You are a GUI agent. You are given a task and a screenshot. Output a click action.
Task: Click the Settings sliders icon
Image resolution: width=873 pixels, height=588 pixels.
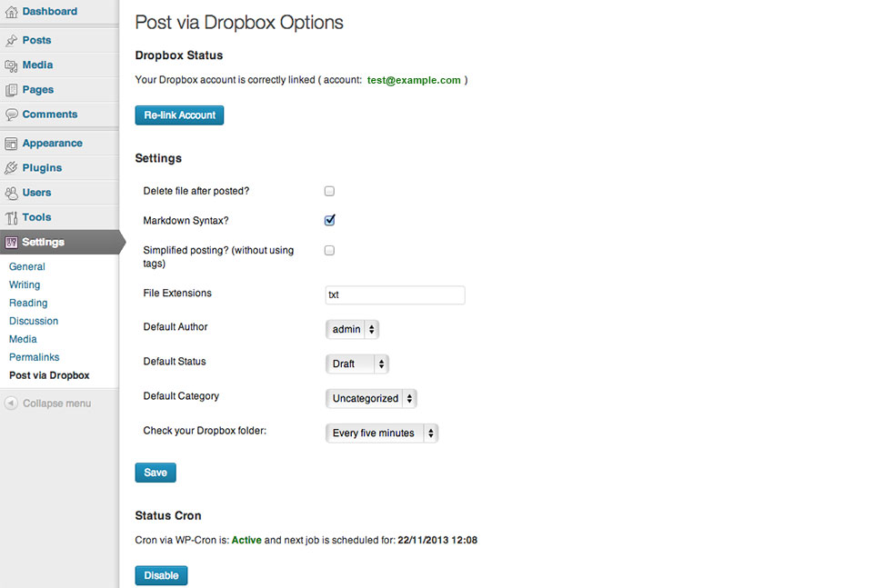point(11,242)
